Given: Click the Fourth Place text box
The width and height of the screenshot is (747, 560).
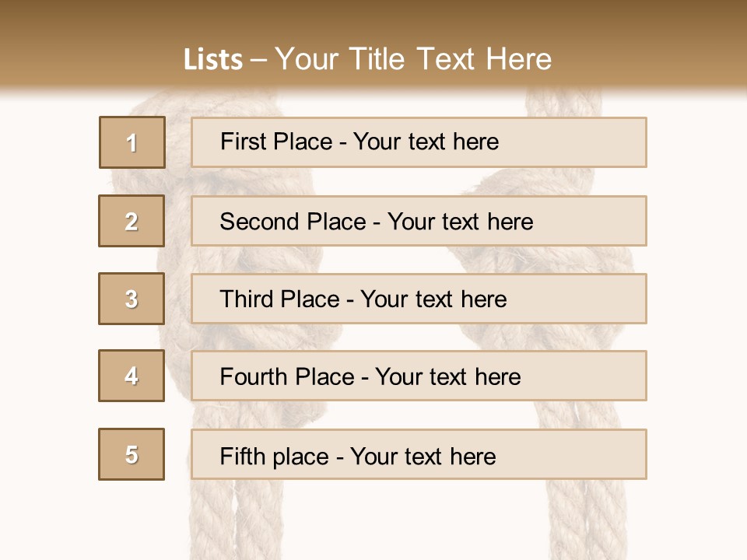Looking at the screenshot, I should [x=419, y=376].
